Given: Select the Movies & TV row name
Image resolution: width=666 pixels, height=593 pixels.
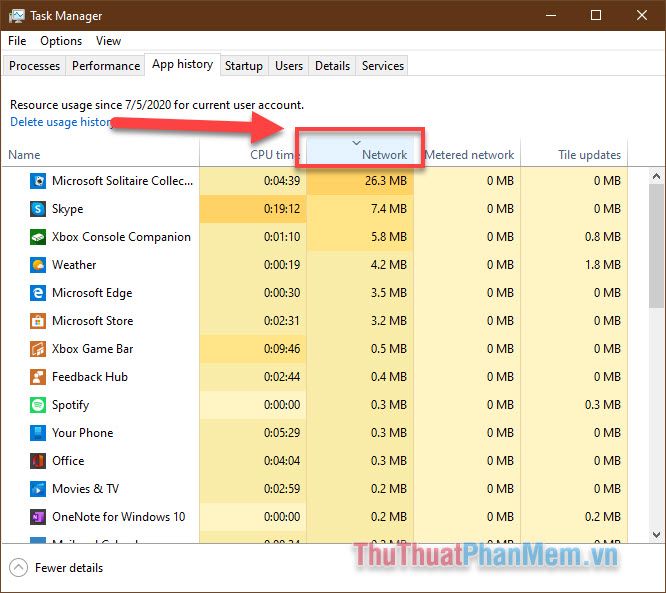Looking at the screenshot, I should pyautogui.click(x=85, y=489).
